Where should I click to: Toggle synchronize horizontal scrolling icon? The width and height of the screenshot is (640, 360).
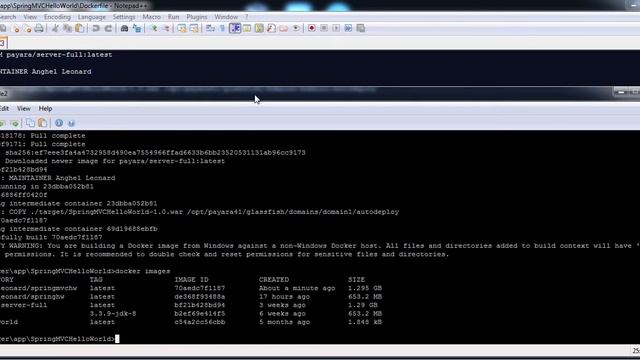pos(194,28)
